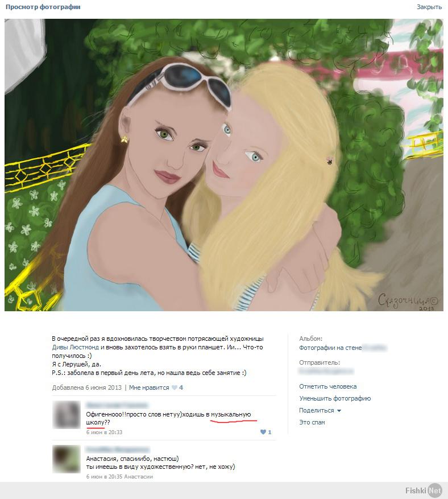This screenshot has height=499, width=448.
Task: Click the heart icon next to Мне нравится
Action: click(174, 387)
